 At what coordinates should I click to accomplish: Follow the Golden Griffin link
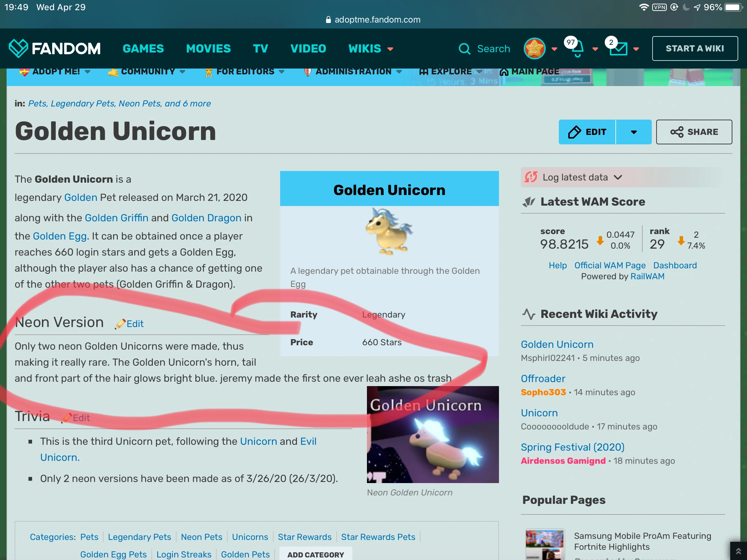coord(116,218)
